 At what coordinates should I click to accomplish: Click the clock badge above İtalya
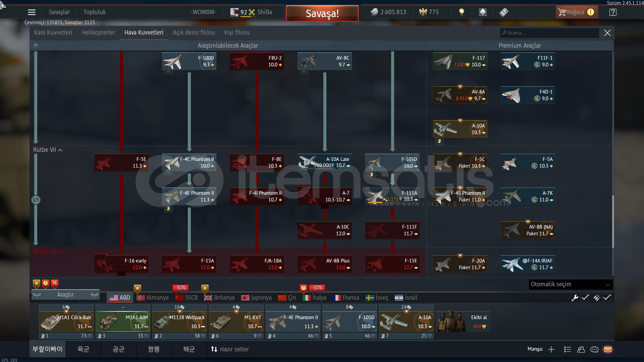(x=303, y=288)
